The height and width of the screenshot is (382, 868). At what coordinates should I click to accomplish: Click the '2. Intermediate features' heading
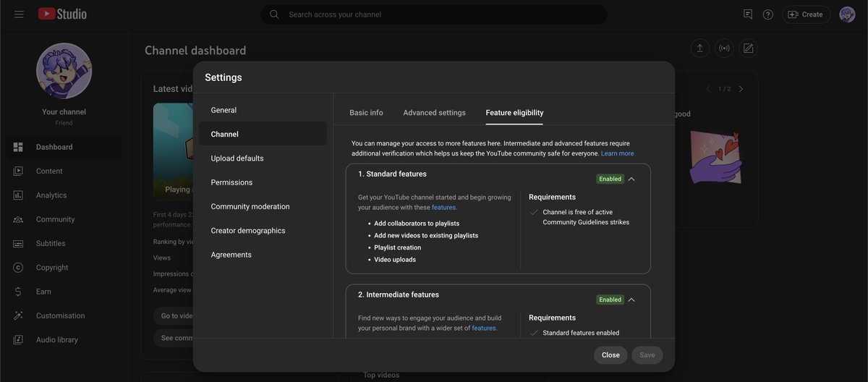[399, 295]
